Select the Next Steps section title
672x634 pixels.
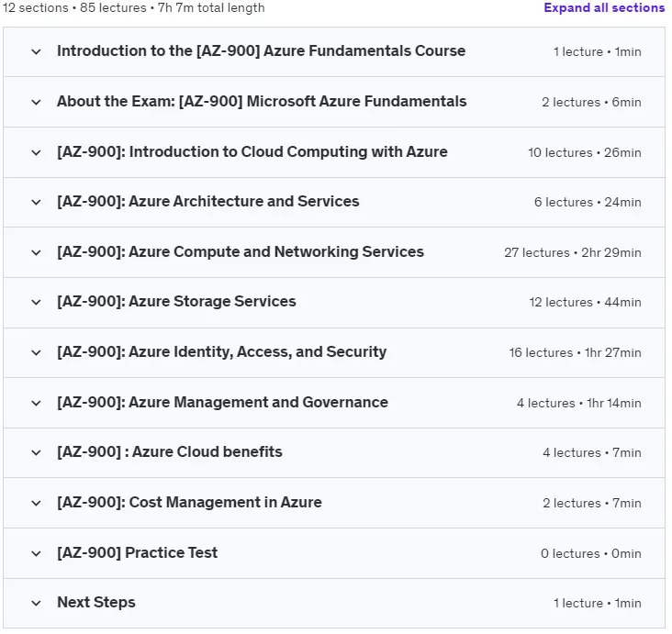point(96,603)
